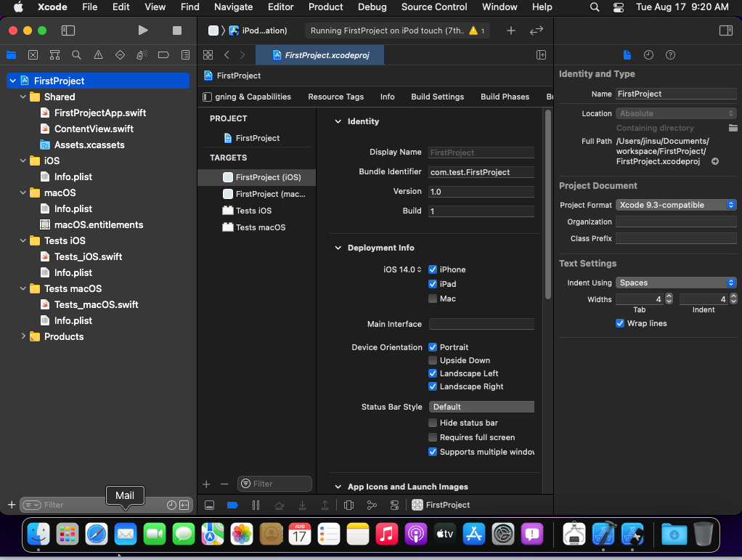
Task: Open the Source Control navigator icon
Action: [33, 55]
